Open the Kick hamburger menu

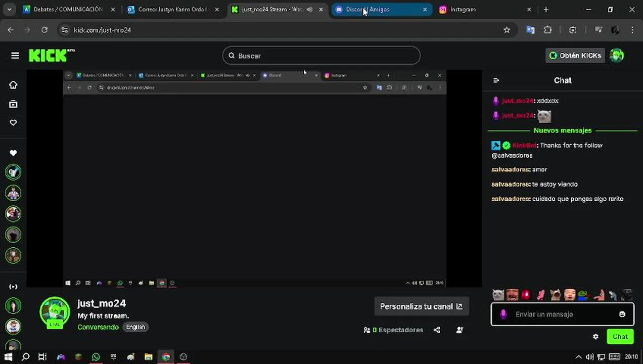click(15, 56)
